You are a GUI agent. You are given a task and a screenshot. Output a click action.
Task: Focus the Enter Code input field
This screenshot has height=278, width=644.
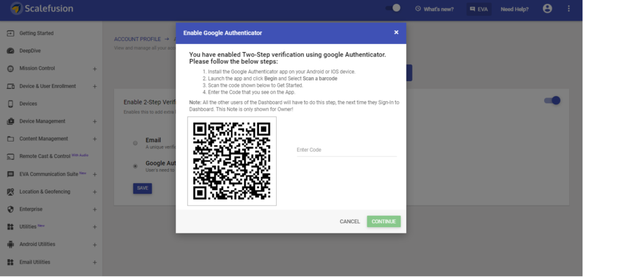(347, 150)
